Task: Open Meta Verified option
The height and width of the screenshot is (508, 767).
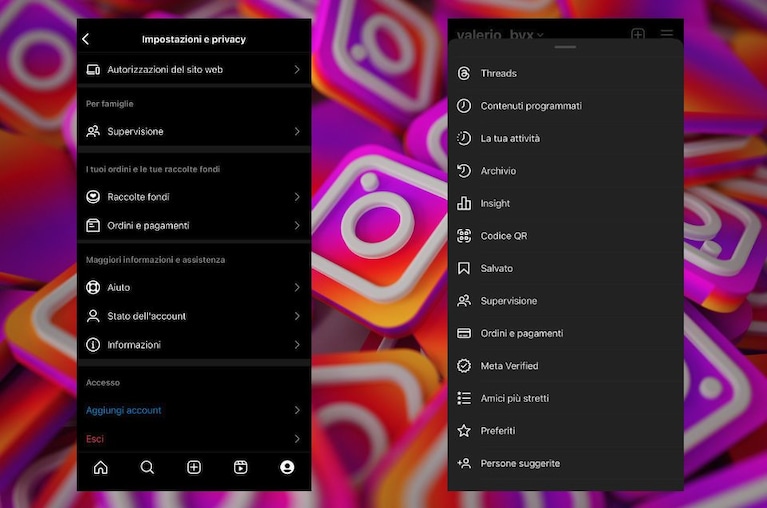Action: point(565,366)
